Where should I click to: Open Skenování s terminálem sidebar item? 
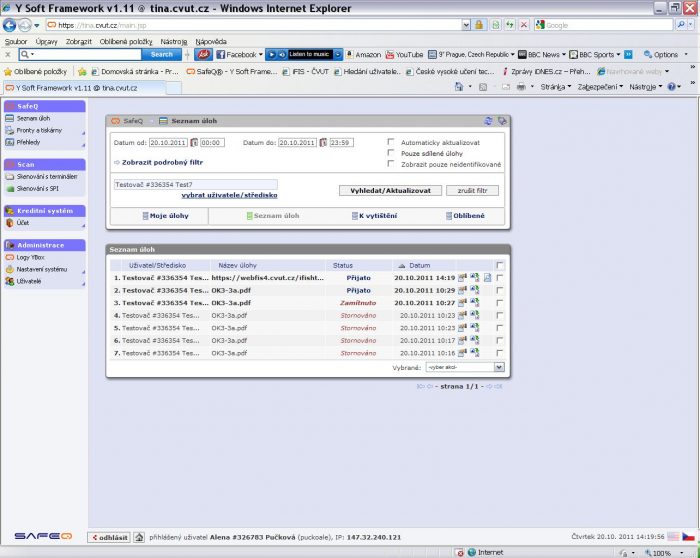click(x=46, y=177)
